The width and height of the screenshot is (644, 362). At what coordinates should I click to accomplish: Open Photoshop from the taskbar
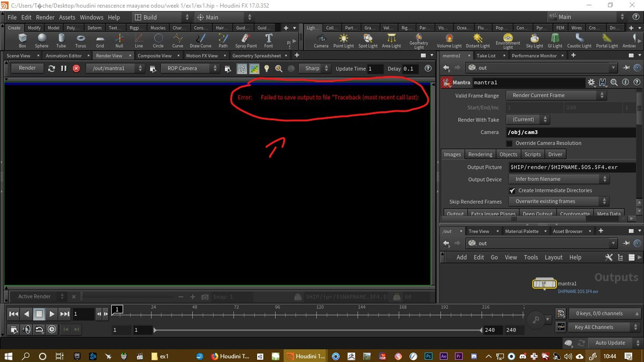click(x=429, y=356)
